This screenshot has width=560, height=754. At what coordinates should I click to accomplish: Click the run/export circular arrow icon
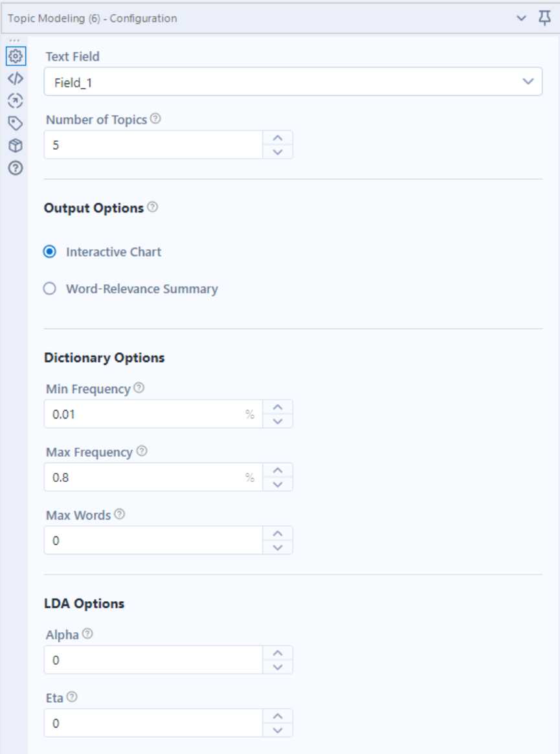point(17,99)
